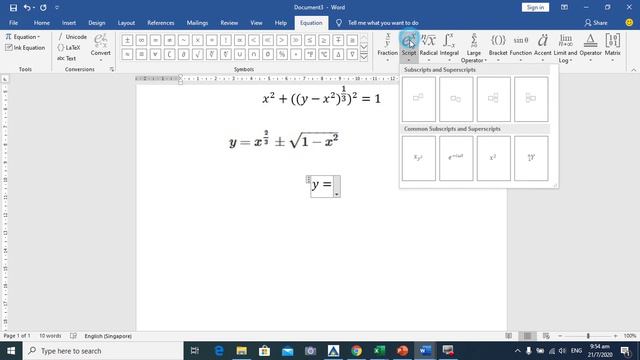Image resolution: width=640 pixels, height=360 pixels.
Task: Choose the x squared common script
Action: pos(493,158)
